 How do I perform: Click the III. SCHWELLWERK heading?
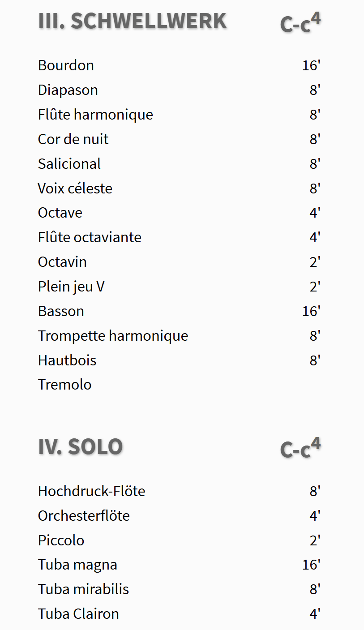132,21
